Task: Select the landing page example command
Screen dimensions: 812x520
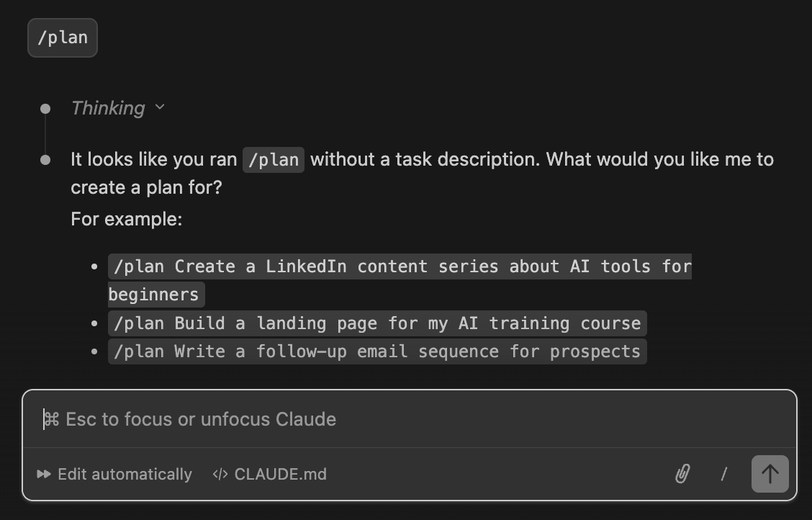Action: tap(376, 323)
